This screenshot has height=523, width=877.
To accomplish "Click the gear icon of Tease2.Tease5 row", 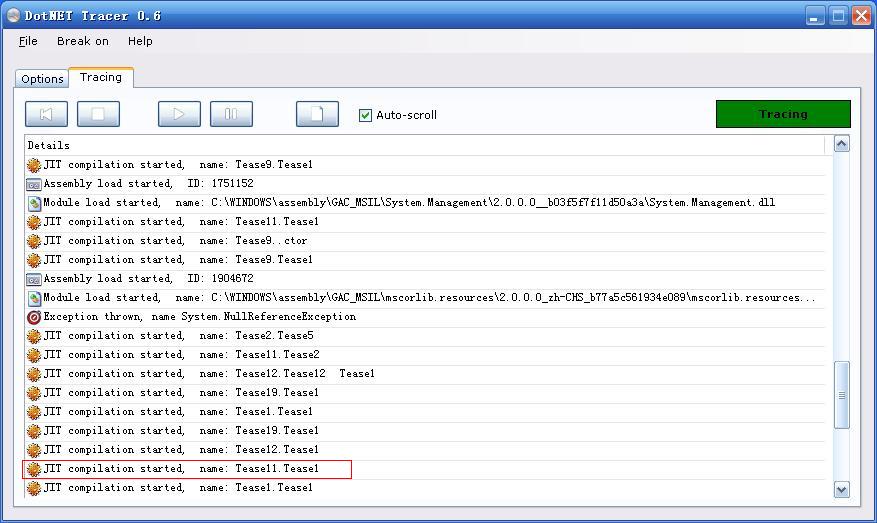I will click(x=34, y=336).
